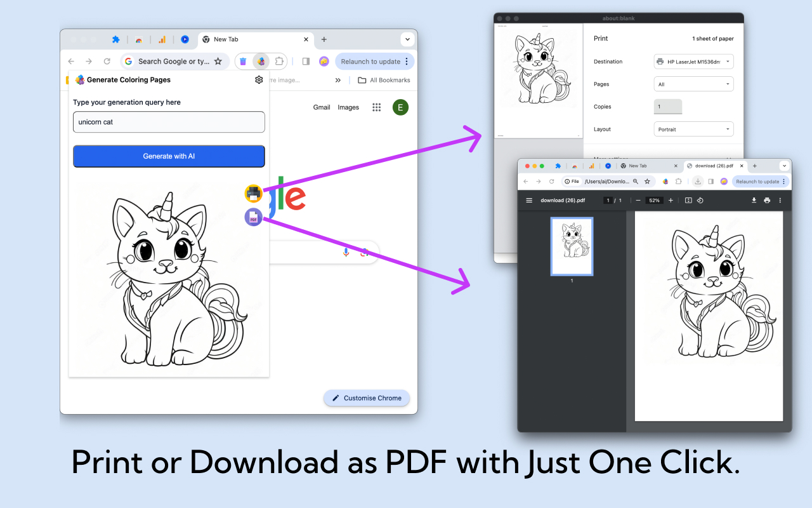The width and height of the screenshot is (812, 508).
Task: Open Google apps grid icon
Action: pos(377,107)
